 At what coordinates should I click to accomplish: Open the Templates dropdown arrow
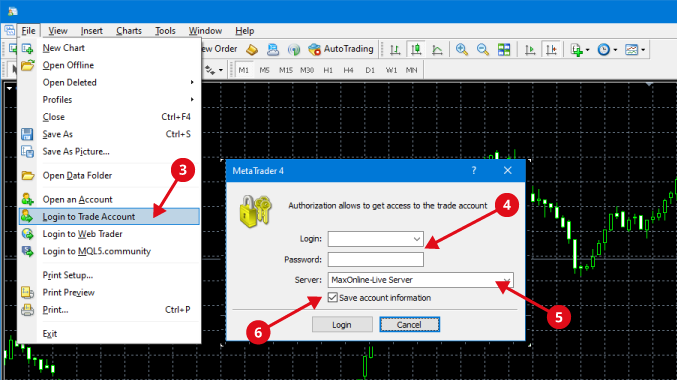coord(643,50)
